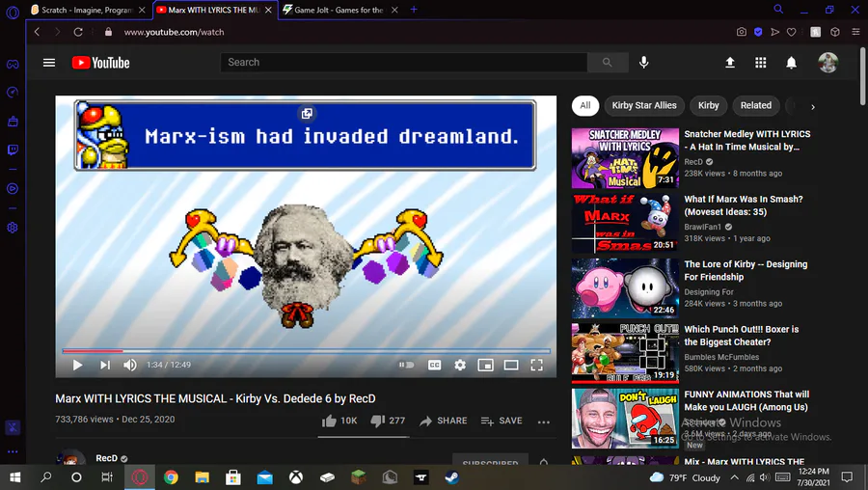The image size is (868, 490).
Task: Open What If Marx Was In Smash title
Action: coord(743,205)
